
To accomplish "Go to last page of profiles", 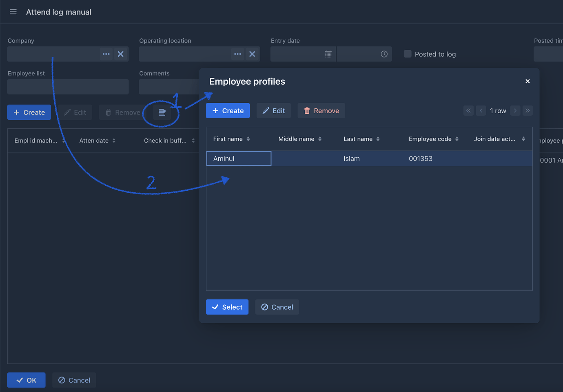I will pos(528,110).
